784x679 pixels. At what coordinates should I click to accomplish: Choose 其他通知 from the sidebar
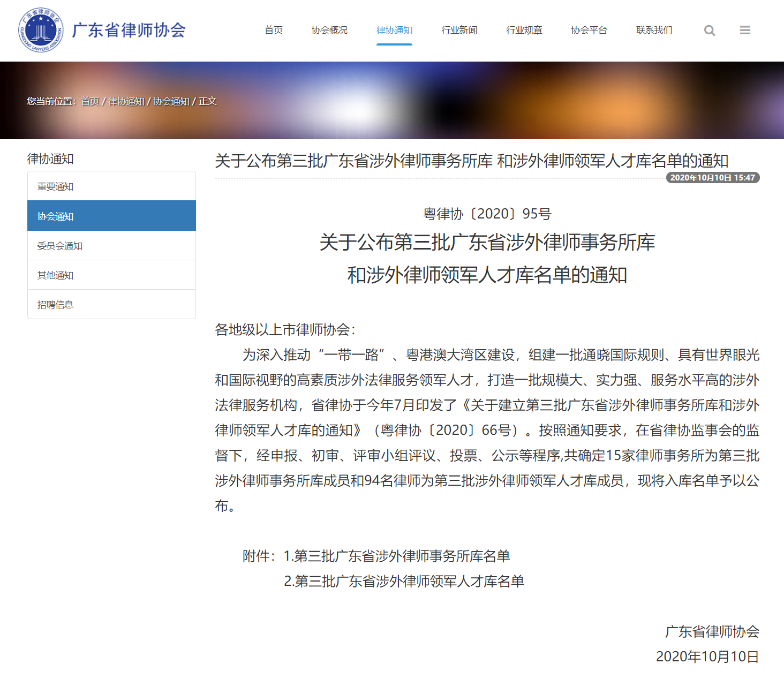point(56,275)
